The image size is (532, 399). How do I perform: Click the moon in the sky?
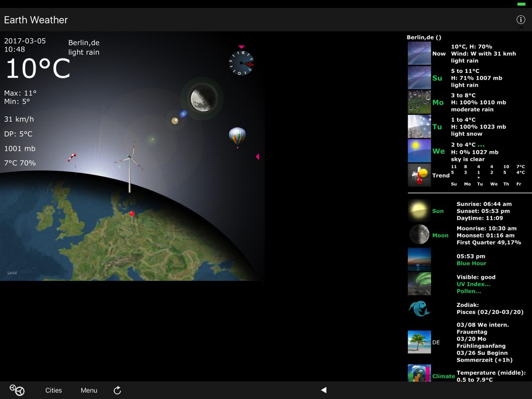pyautogui.click(x=202, y=99)
